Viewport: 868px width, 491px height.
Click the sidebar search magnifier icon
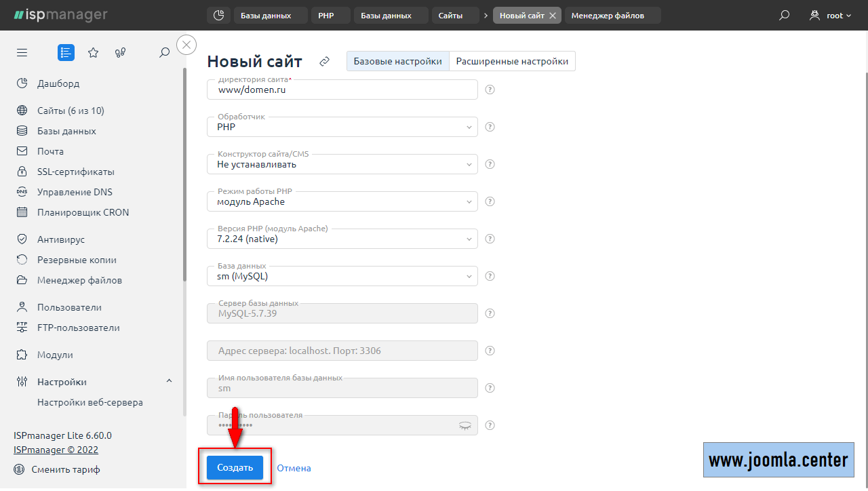(x=164, y=53)
